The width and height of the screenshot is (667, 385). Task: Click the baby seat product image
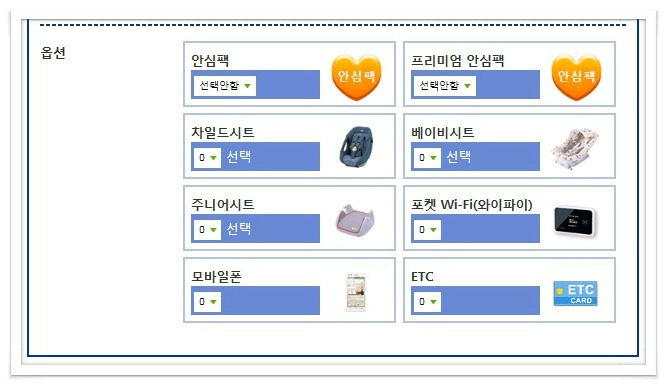[x=575, y=148]
